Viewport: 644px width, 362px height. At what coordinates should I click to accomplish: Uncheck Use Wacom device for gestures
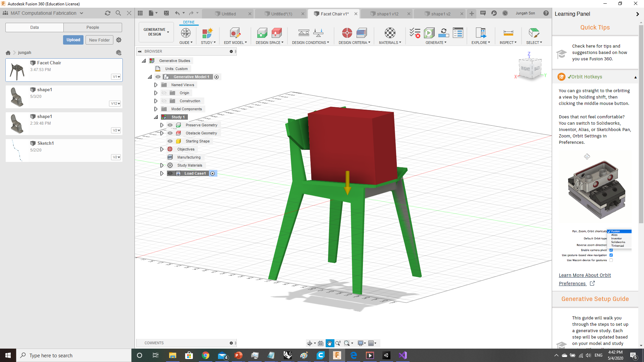pos(611,260)
